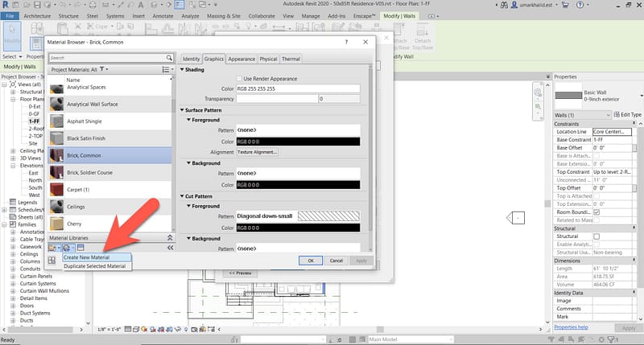Viewport: 644px width, 345px height.
Task: Open the material list view options icon
Action: 165,70
